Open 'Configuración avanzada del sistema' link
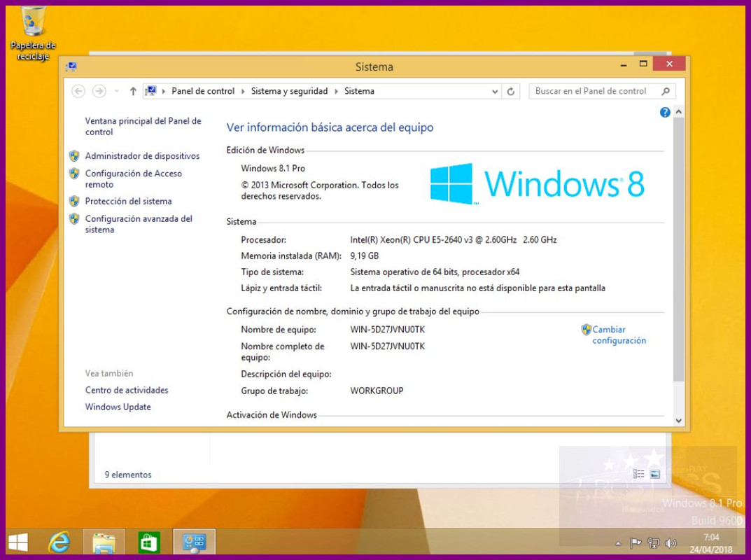 (139, 224)
